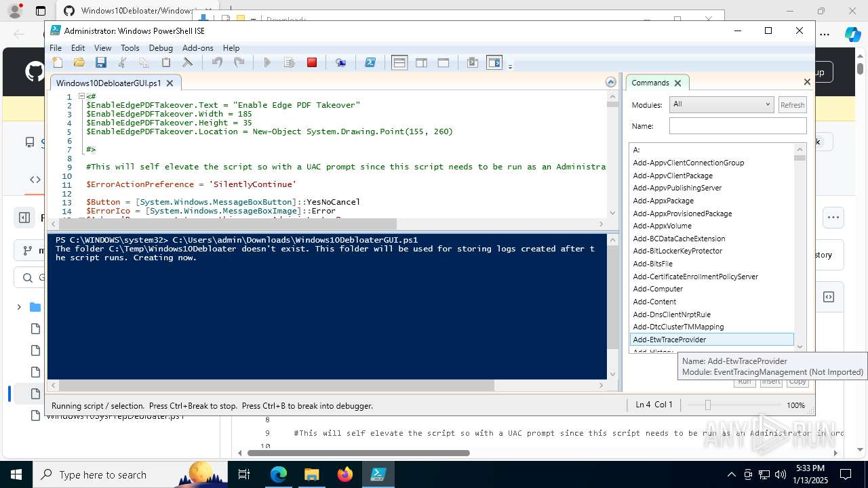Viewport: 868px width, 488px height.
Task: Close the Commands add-on pane
Action: (x=807, y=82)
